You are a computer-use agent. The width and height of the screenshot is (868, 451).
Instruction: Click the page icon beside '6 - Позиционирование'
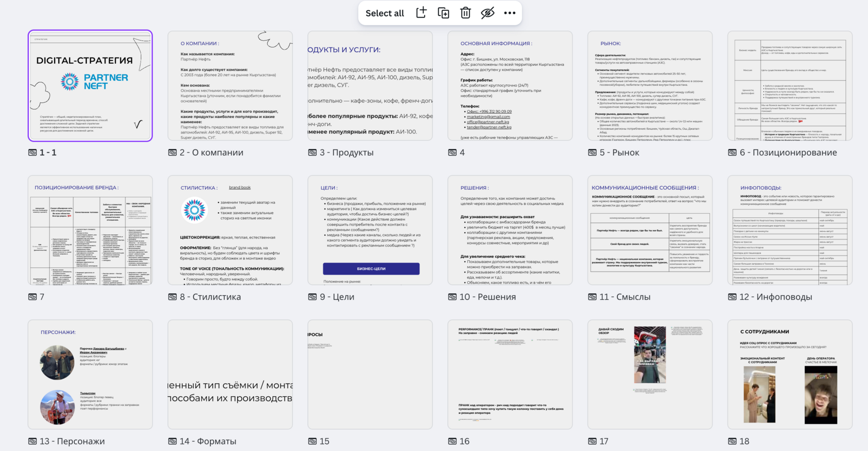tap(732, 153)
